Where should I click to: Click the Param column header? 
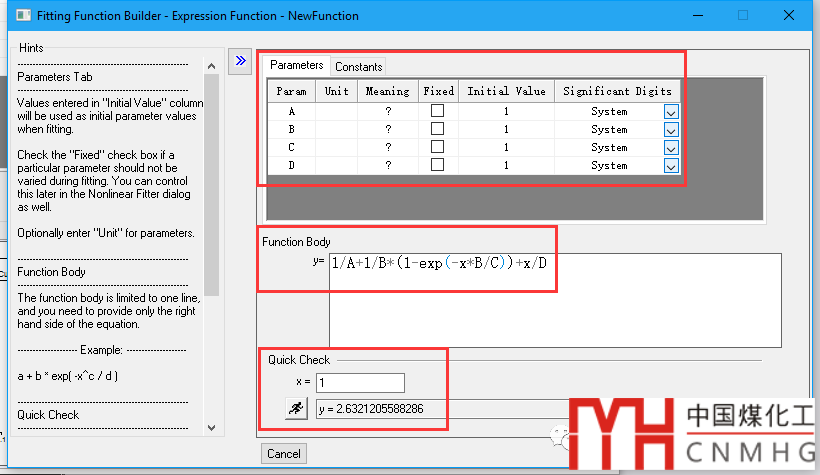[x=291, y=91]
